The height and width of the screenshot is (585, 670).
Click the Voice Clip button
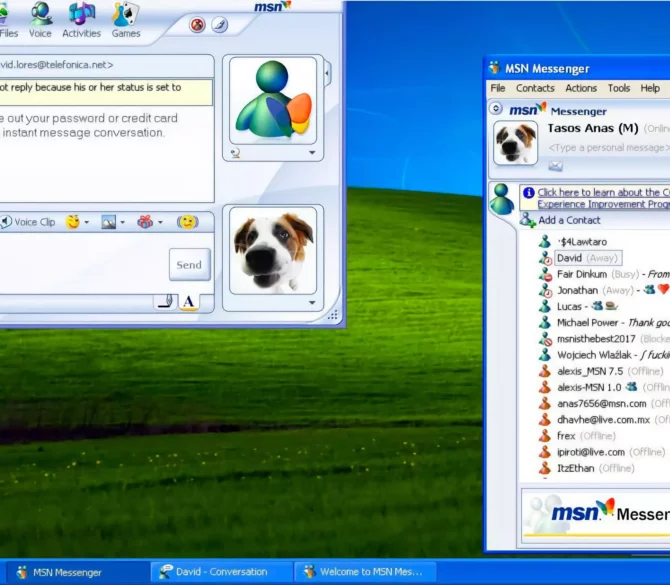(x=28, y=222)
